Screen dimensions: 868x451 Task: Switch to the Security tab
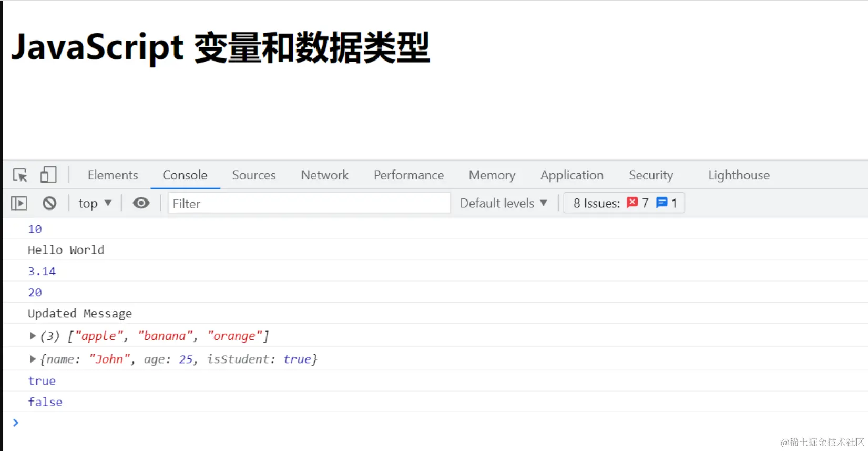(x=651, y=175)
